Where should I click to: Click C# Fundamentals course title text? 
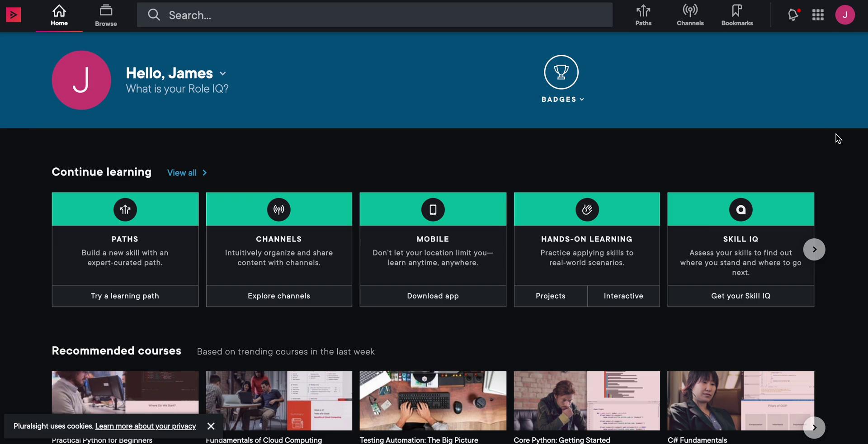(x=698, y=440)
